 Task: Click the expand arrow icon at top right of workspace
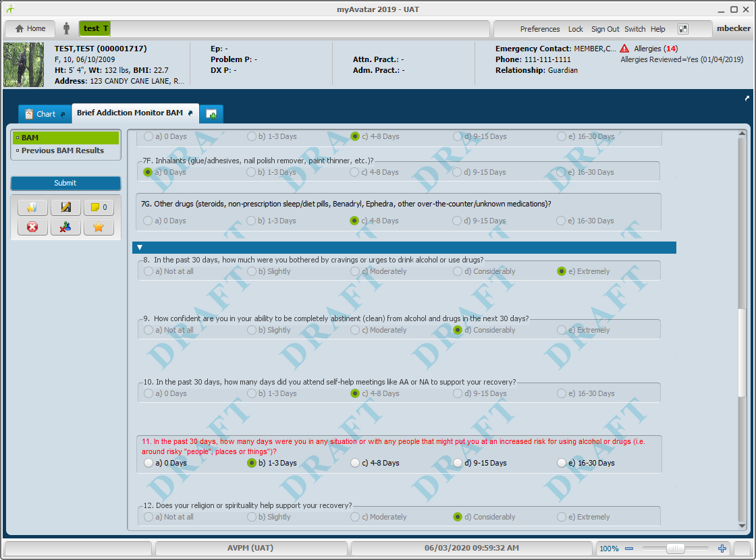point(747,99)
